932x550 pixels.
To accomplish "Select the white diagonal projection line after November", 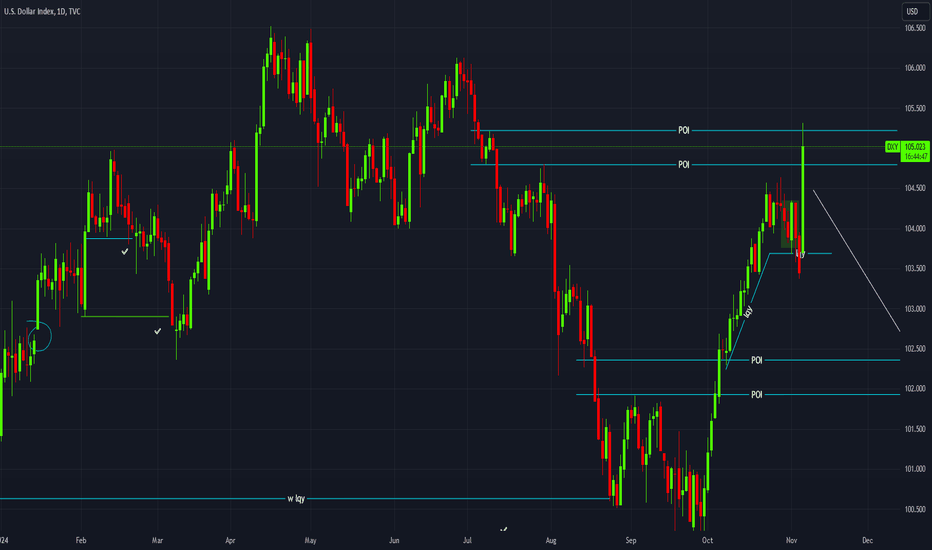I will point(857,260).
